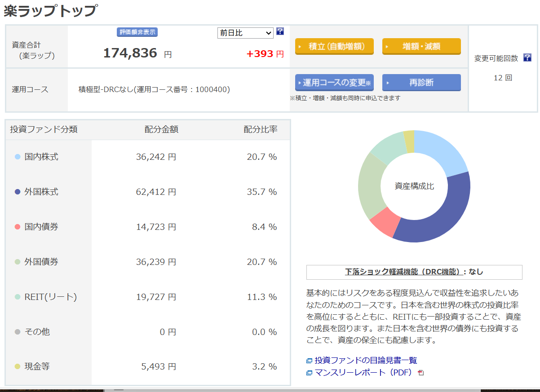Screen dimensions: 540x392
Task: Click the external-link icon before 投資ファンドの目論見書一覧
Action: point(309,361)
